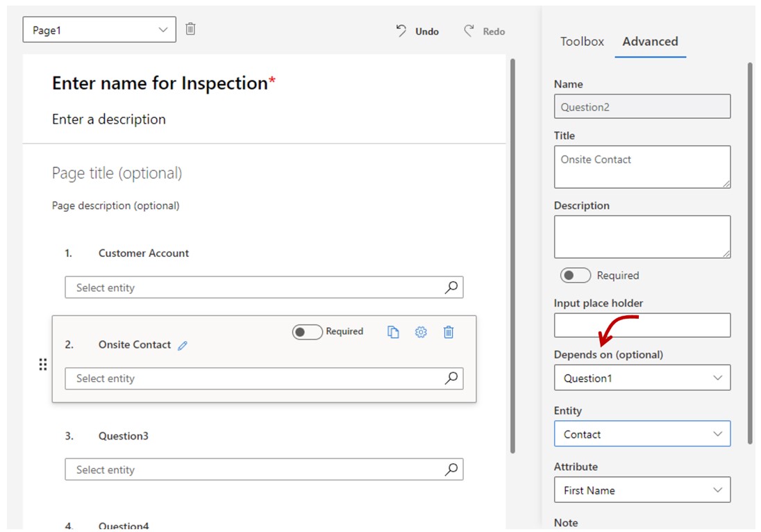Click the Input place holder text field
Viewport: 761px width, 532px height.
point(642,325)
